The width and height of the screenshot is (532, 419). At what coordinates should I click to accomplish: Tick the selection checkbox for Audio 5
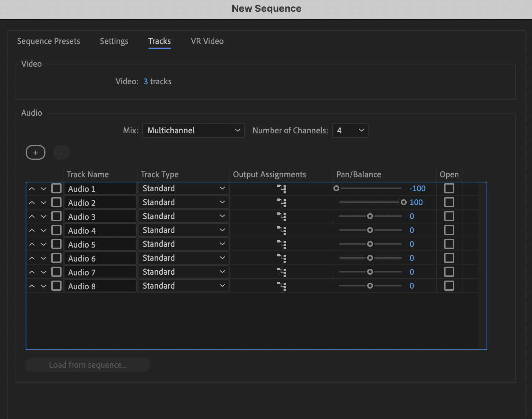[56, 244]
